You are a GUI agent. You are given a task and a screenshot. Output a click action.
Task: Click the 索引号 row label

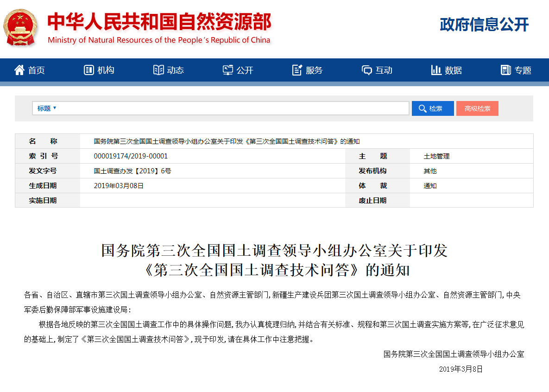(x=43, y=156)
